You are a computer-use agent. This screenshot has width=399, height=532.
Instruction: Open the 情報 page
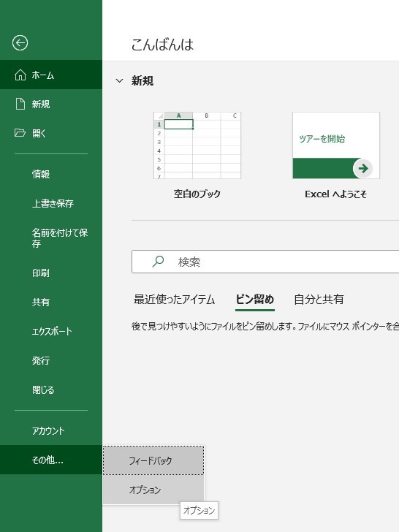point(51,174)
